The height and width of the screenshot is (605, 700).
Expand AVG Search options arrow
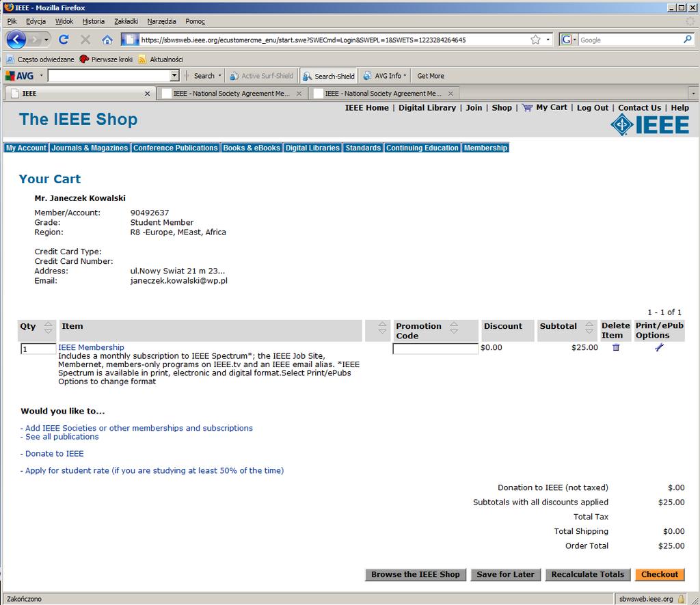219,76
